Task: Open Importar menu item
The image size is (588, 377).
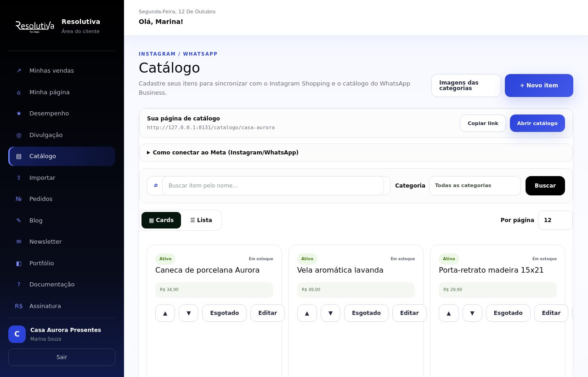Action: 62,177
